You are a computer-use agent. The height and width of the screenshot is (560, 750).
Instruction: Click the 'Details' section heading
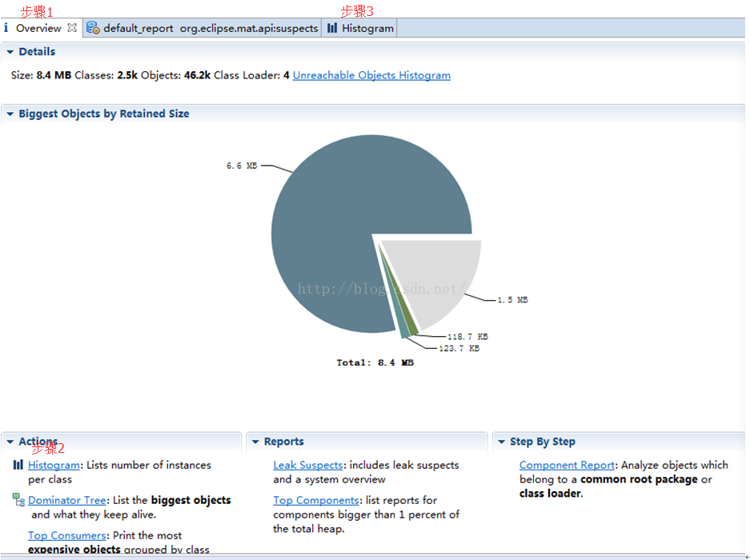click(x=37, y=52)
